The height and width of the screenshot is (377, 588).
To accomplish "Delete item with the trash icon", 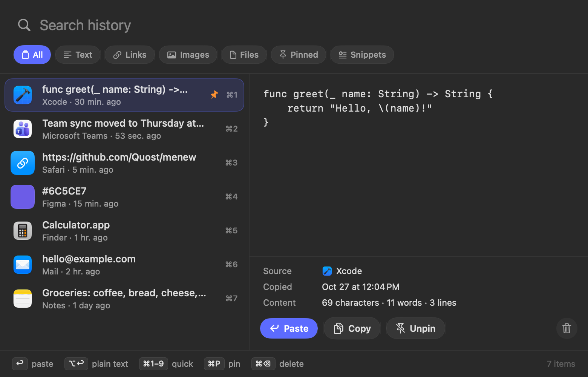I will [x=567, y=328].
